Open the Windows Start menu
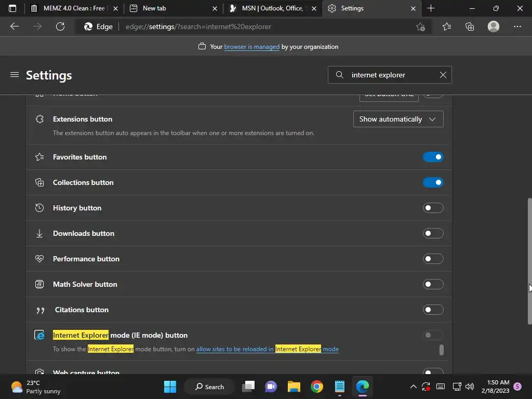The image size is (532, 399). (170, 387)
